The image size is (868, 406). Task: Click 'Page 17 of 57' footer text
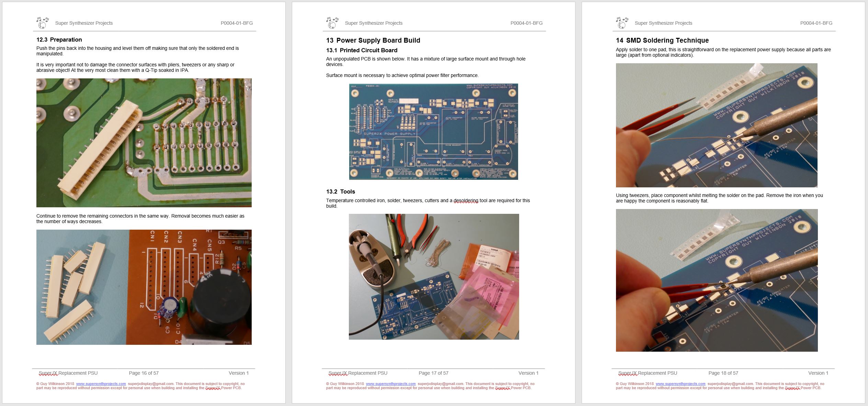433,373
